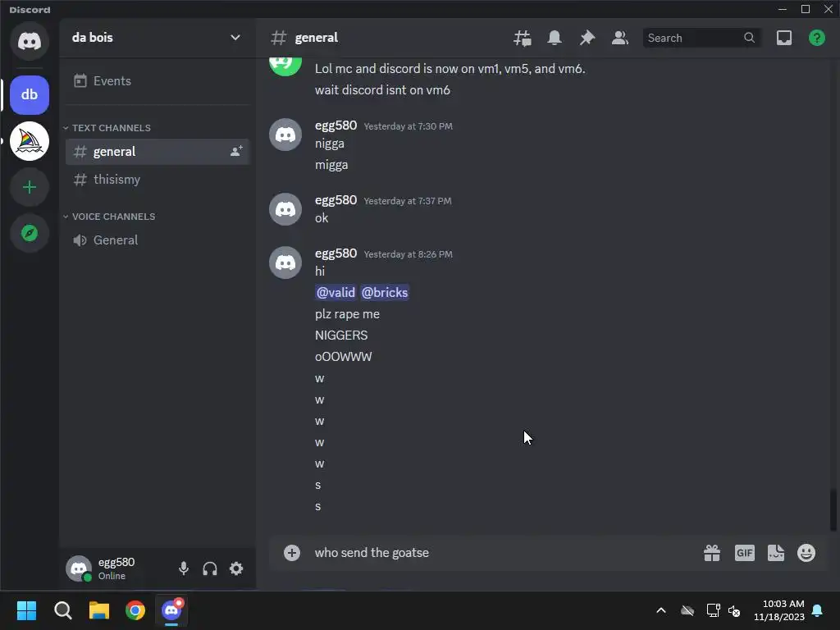Click the muted volume tray icon
Viewport: 840px width, 630px height.
(734, 610)
